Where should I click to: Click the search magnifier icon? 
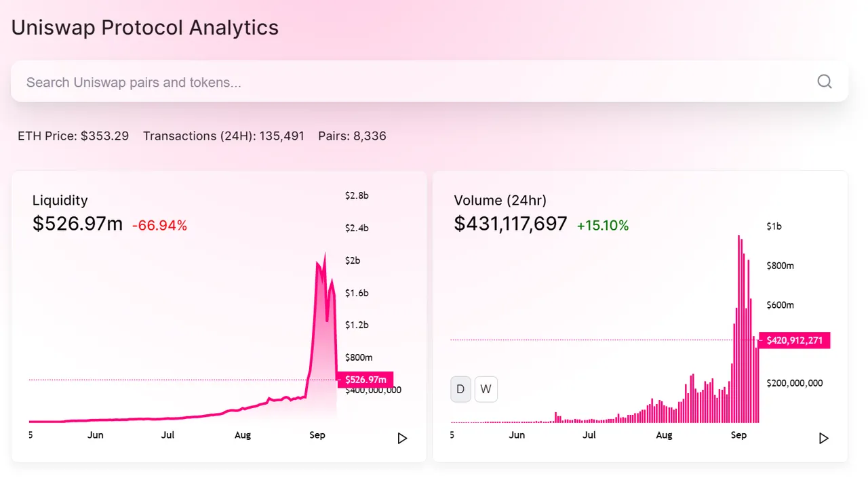coord(824,82)
